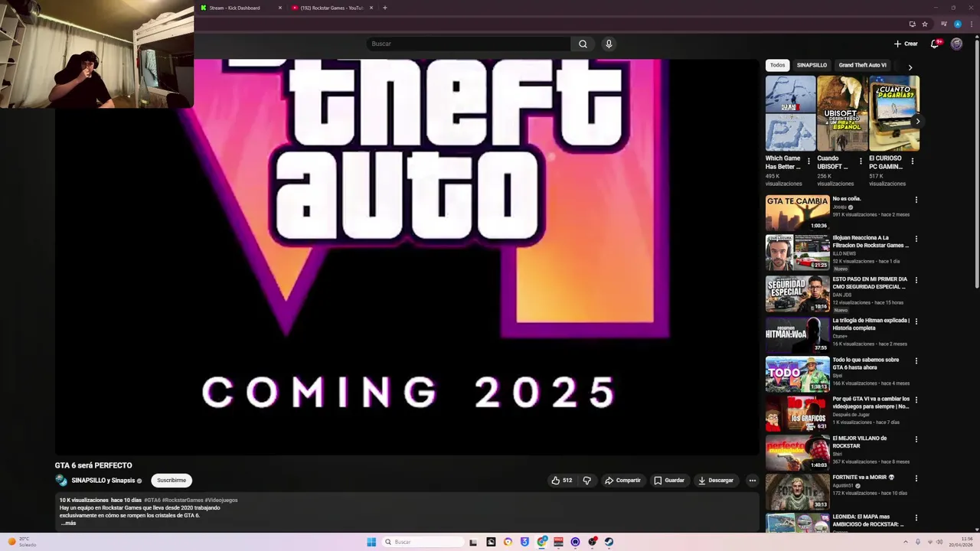The width and height of the screenshot is (980, 551).
Task: Open options for 'La trilogía de Hitman' video
Action: point(916,321)
